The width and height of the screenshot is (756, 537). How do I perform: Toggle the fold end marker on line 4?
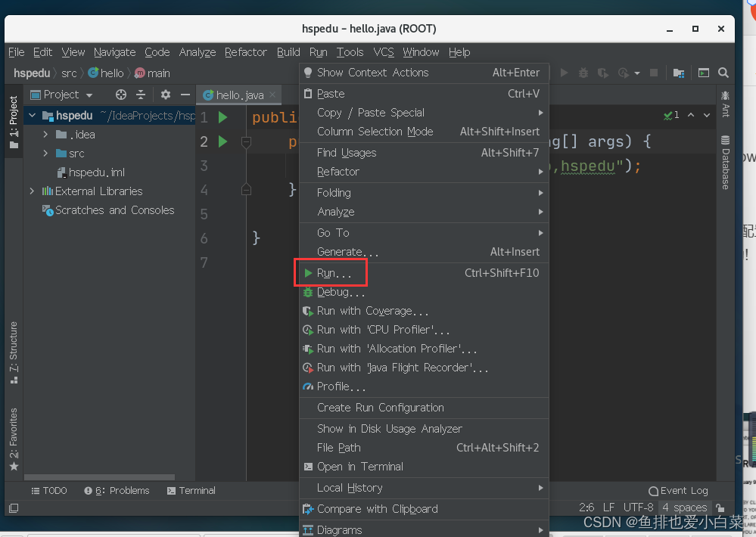pos(246,189)
